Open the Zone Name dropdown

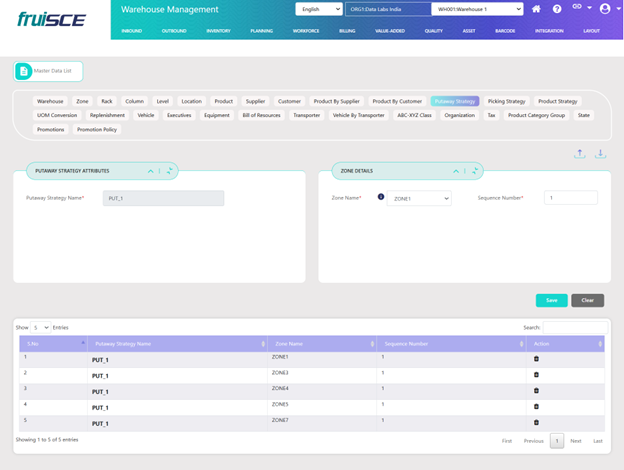pyautogui.click(x=419, y=199)
